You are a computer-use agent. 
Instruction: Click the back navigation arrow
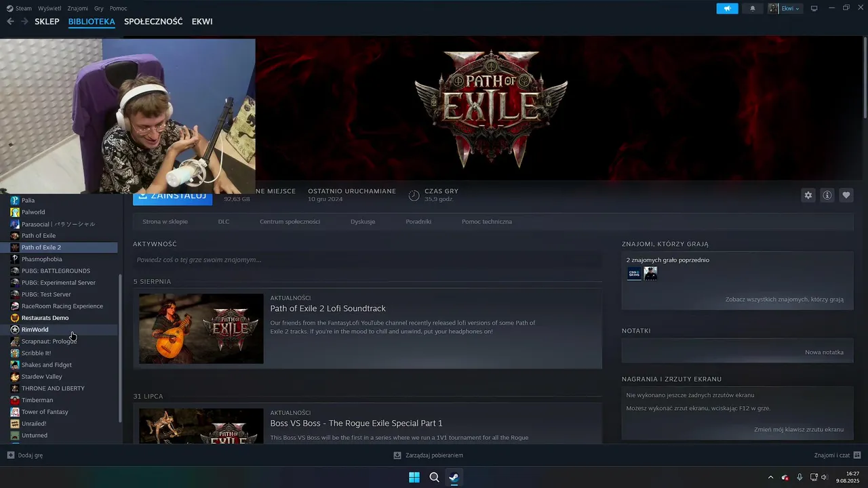(x=10, y=22)
